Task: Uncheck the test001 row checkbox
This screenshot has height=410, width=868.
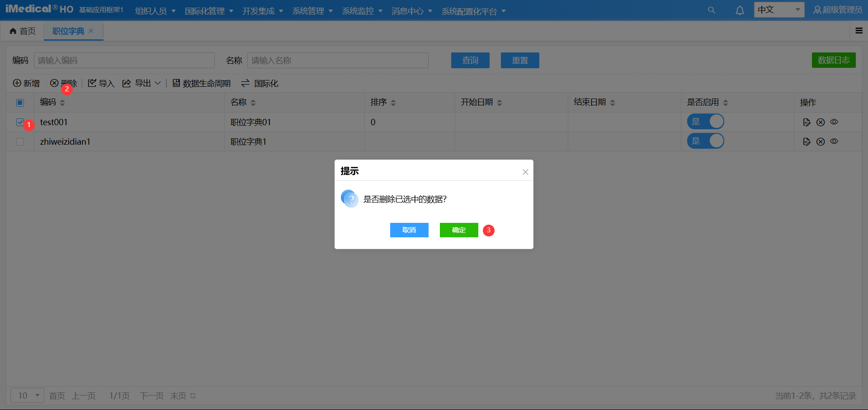Action: [x=20, y=122]
